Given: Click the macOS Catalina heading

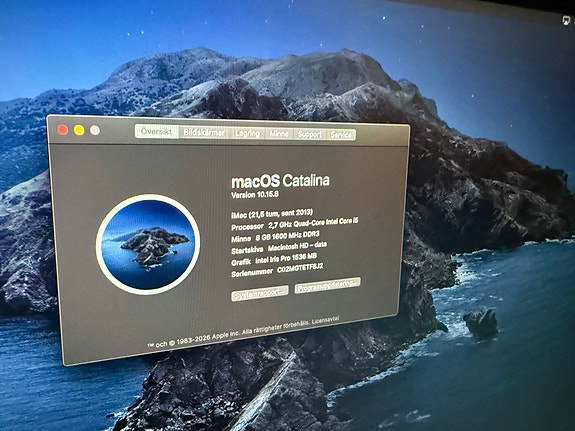Looking at the screenshot, I should coord(281,181).
